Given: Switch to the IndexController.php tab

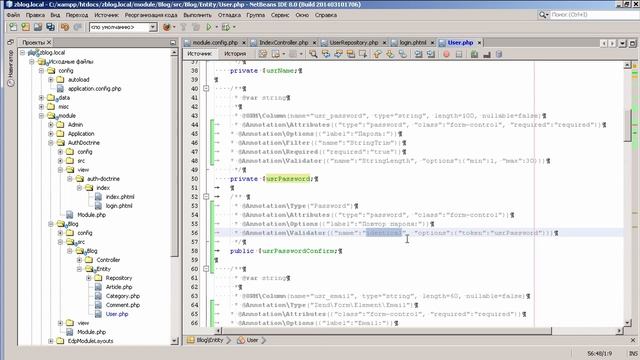Looking at the screenshot, I should click(x=284, y=42).
